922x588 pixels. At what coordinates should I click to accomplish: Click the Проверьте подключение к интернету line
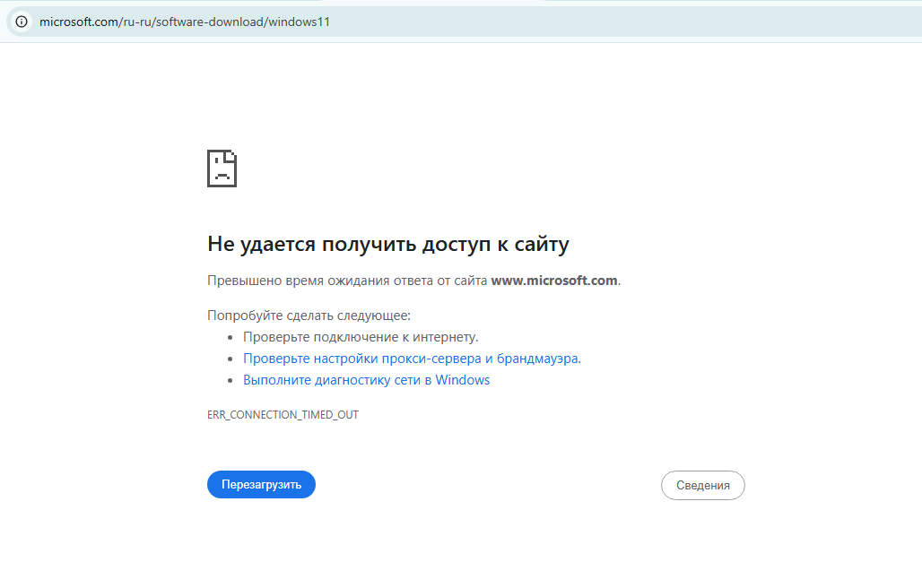coord(361,337)
